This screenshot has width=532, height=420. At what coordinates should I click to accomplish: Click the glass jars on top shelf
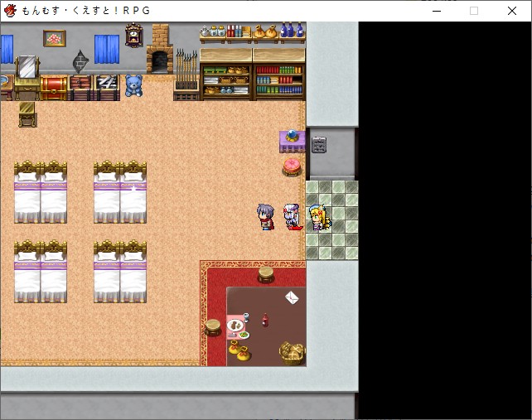point(217,31)
